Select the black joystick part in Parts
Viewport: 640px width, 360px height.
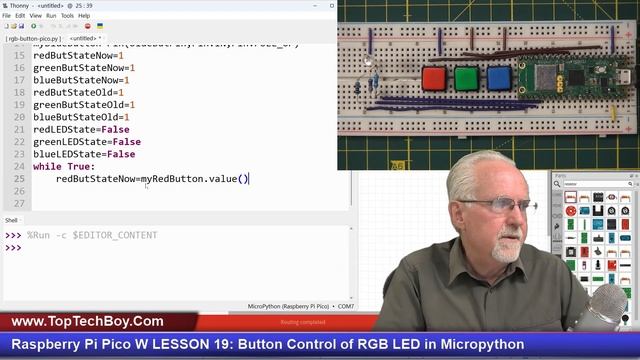[x=598, y=251]
